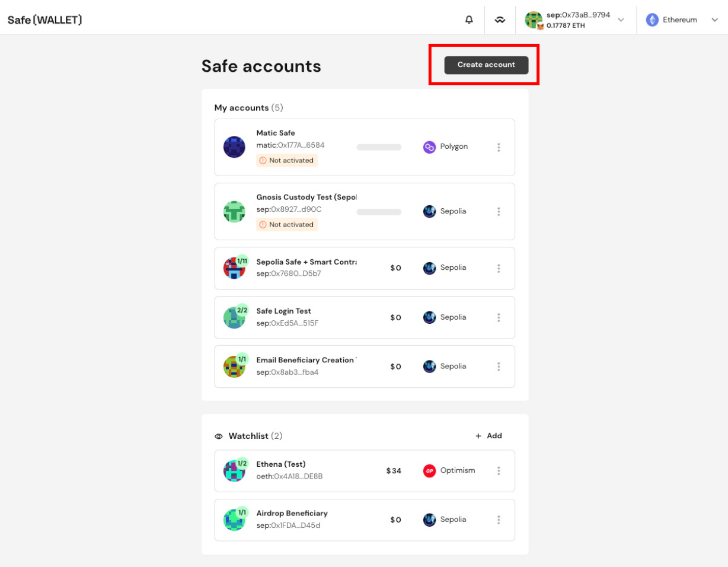
Task: Open the WalletConnect icon in header
Action: click(x=500, y=20)
